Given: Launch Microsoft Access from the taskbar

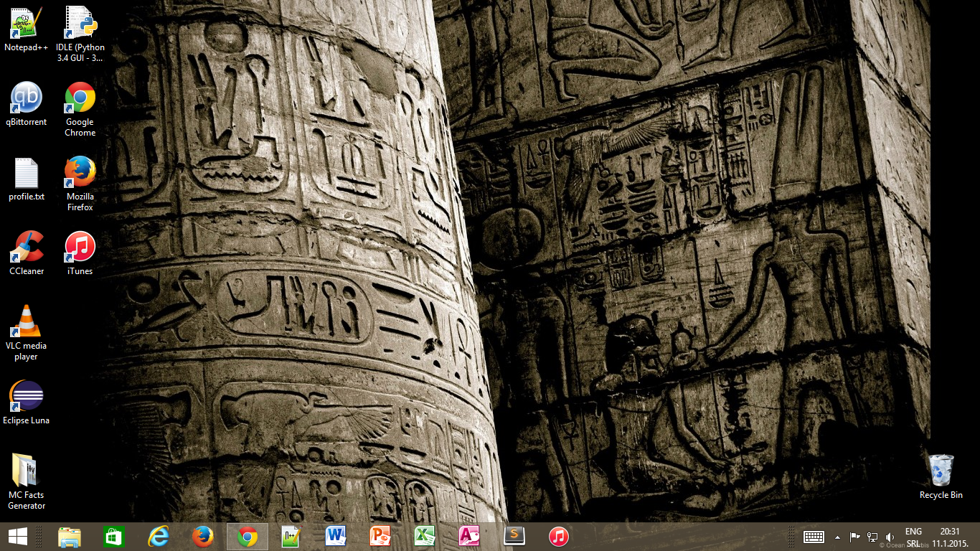Looking at the screenshot, I should tap(468, 537).
